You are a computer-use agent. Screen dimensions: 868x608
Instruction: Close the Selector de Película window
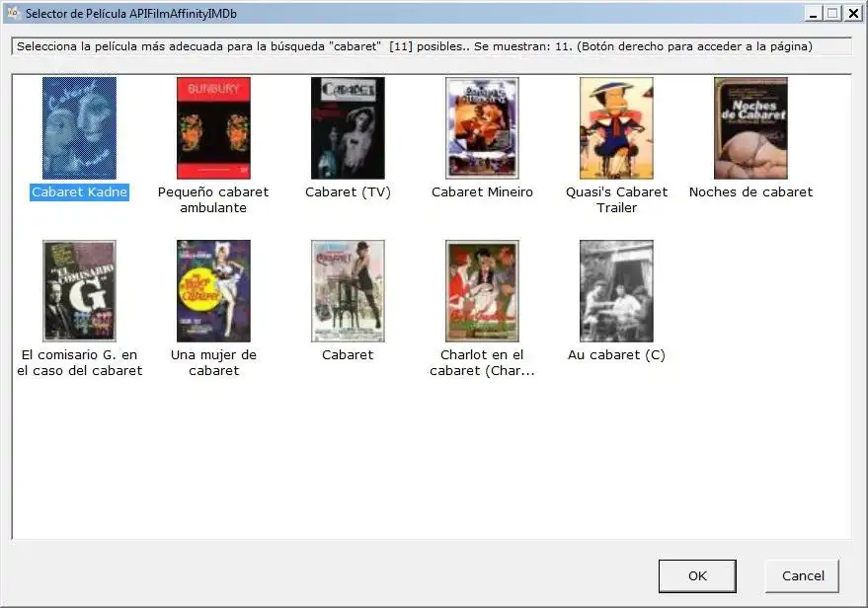(x=853, y=13)
